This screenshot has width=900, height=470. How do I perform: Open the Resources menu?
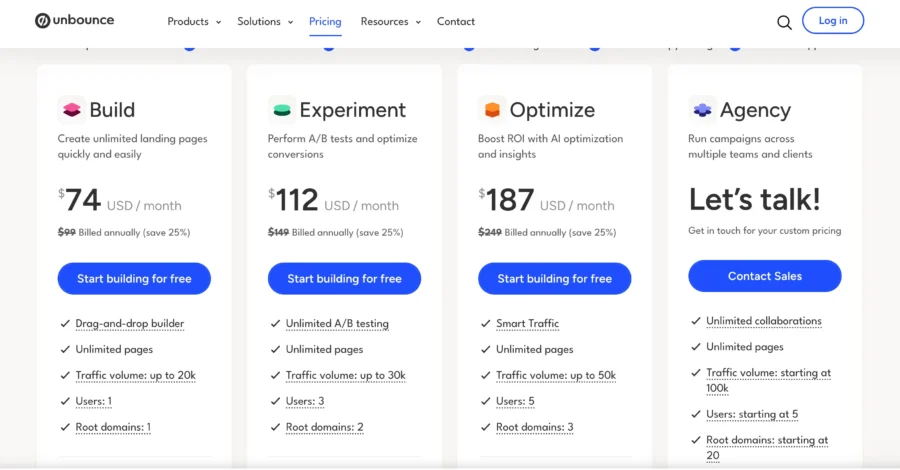tap(384, 21)
